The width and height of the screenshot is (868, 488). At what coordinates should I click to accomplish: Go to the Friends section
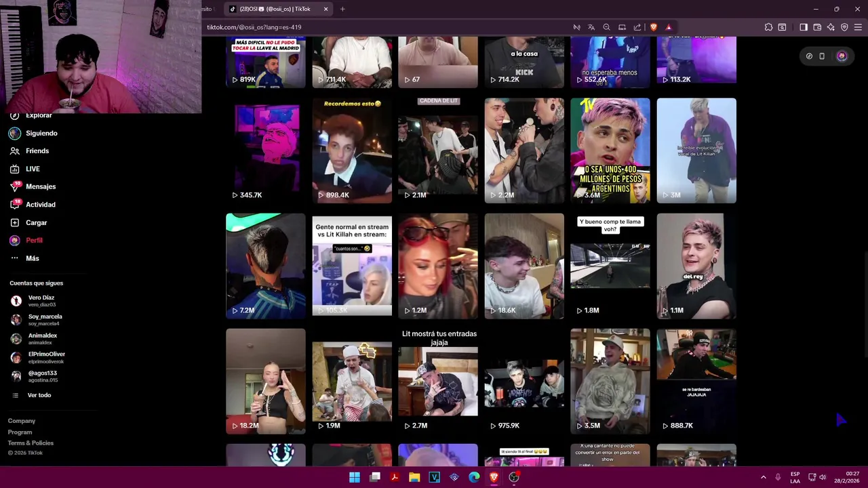point(37,151)
